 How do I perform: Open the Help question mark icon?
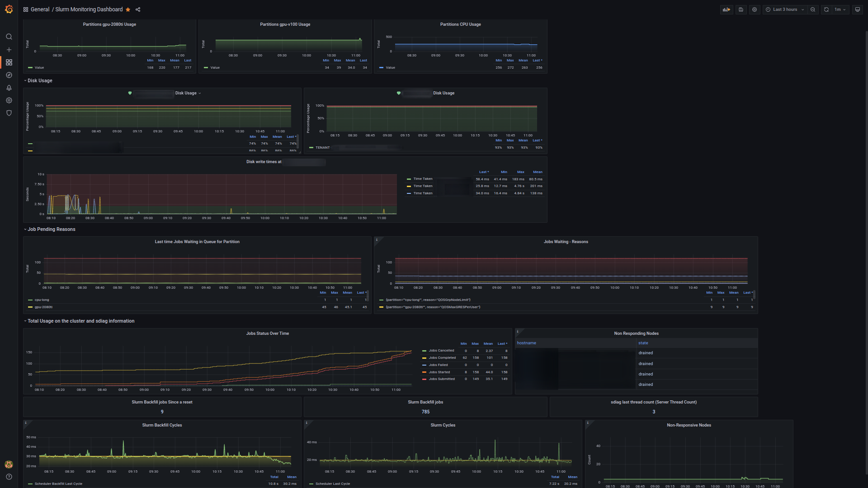click(9, 477)
